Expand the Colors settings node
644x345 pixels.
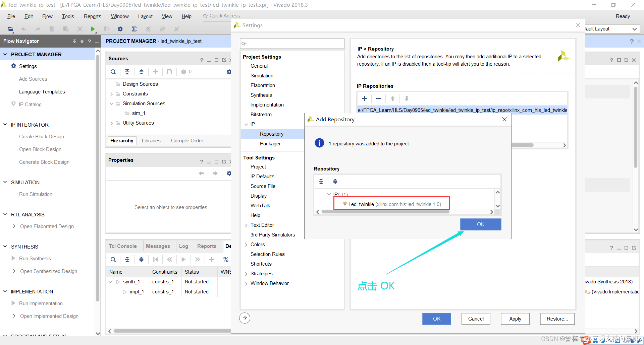(246, 245)
